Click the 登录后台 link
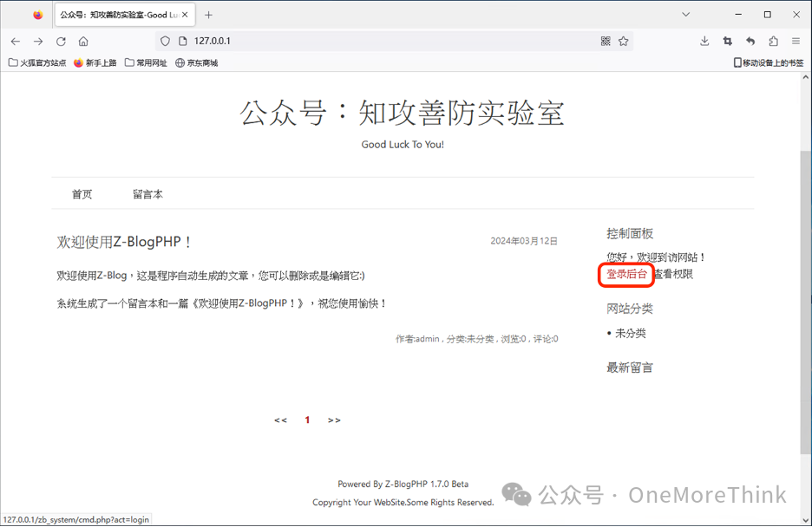The image size is (812, 527). coord(626,274)
